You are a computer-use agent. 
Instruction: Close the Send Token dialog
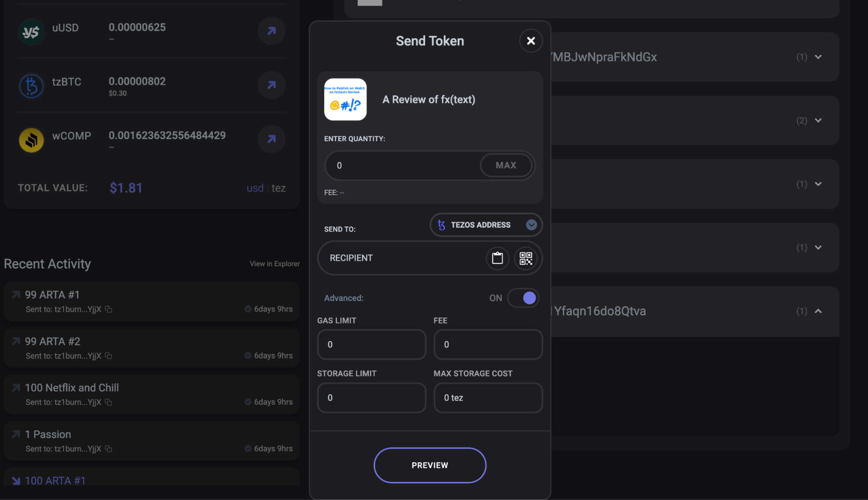tap(531, 41)
